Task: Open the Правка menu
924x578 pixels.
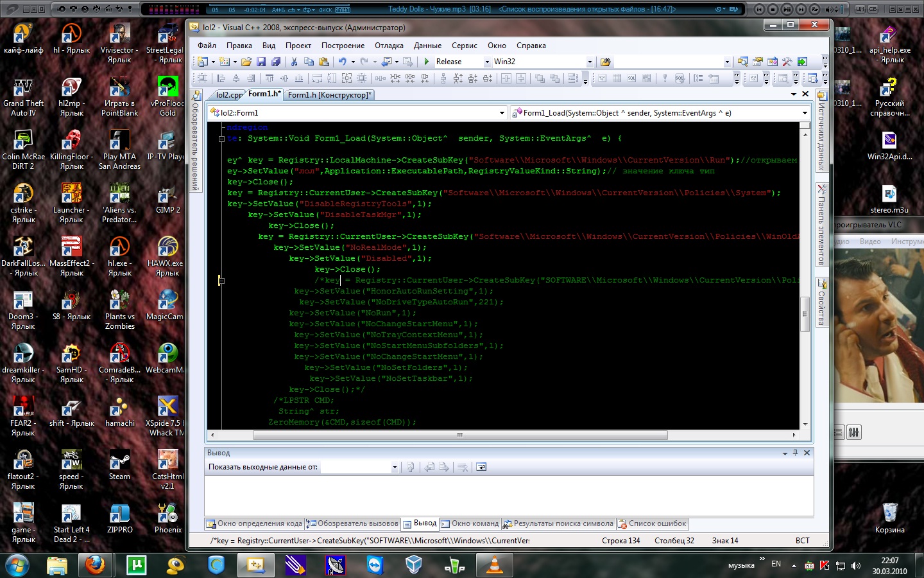Action: (239, 46)
